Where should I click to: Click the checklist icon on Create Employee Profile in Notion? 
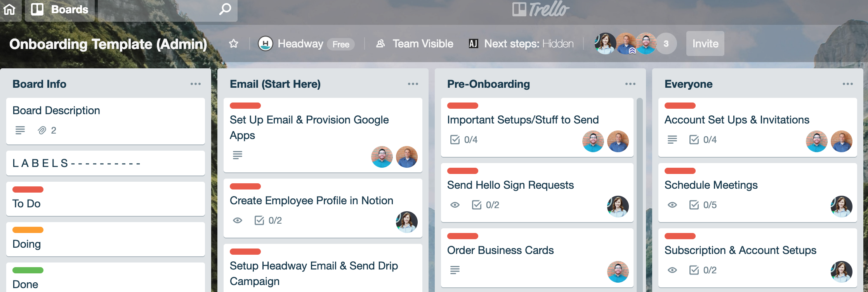click(259, 220)
